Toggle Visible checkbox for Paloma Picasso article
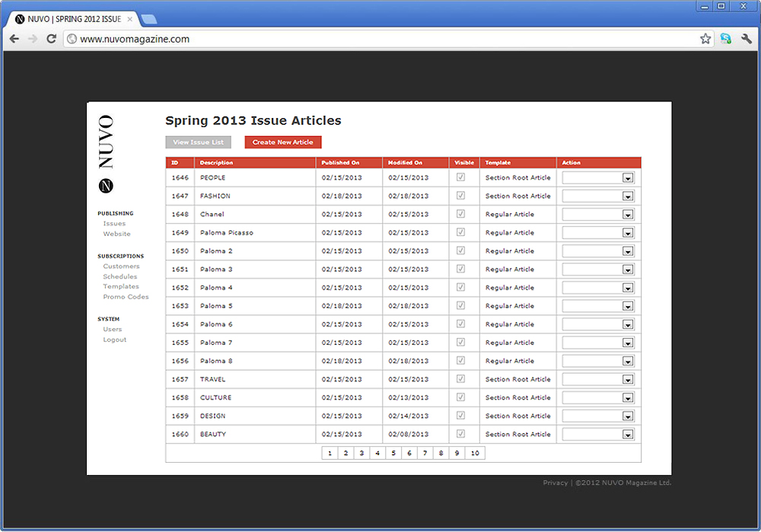The width and height of the screenshot is (761, 532). (460, 232)
